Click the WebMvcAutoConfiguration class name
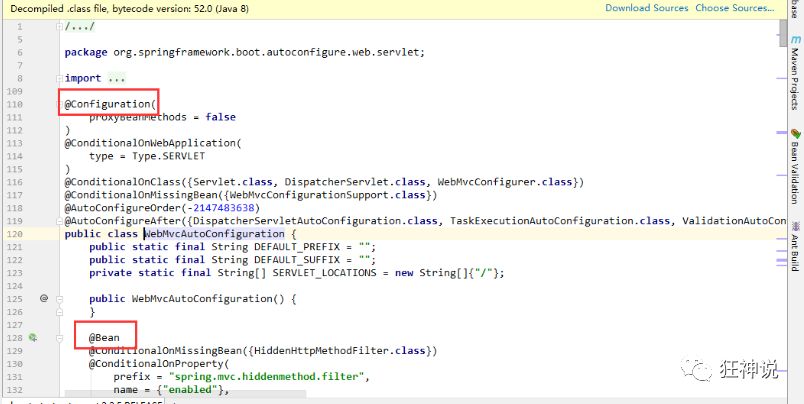 (214, 234)
